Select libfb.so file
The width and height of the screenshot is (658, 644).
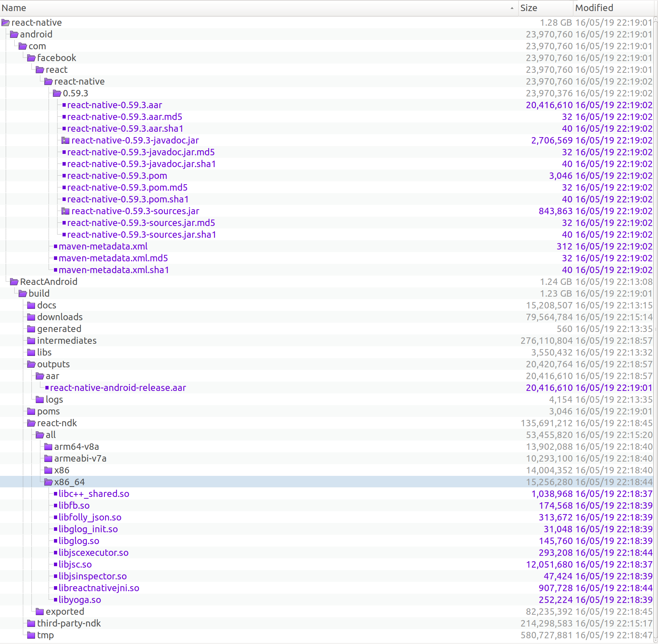pyautogui.click(x=74, y=506)
